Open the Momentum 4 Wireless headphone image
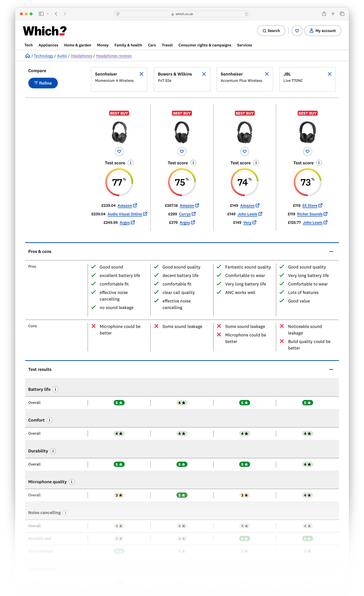 [x=119, y=132]
